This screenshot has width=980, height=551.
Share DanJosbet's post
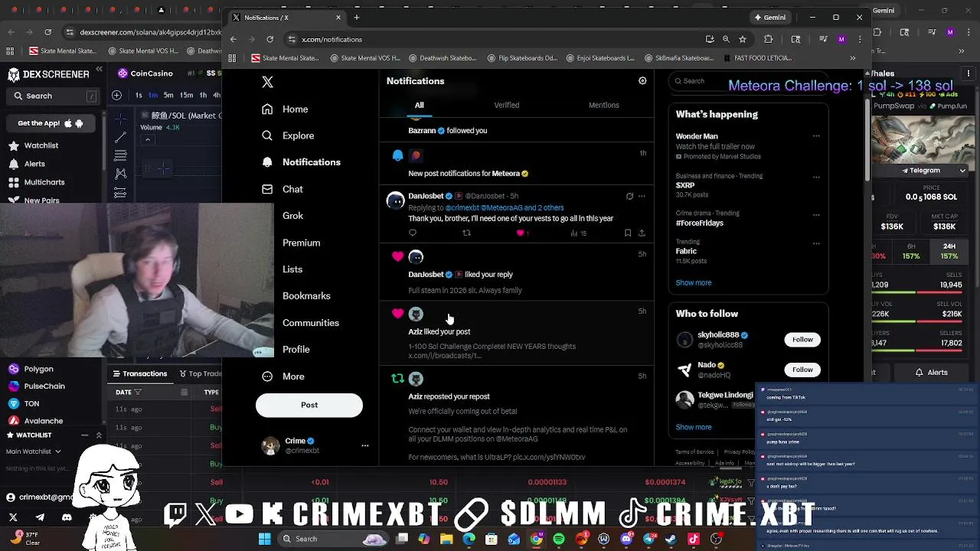pos(642,233)
